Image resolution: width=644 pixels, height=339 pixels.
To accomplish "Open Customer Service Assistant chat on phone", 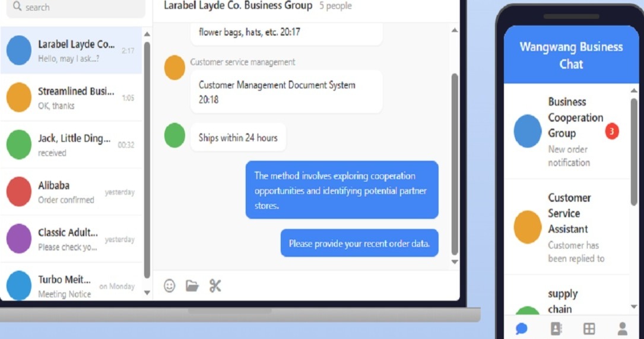I will click(567, 227).
